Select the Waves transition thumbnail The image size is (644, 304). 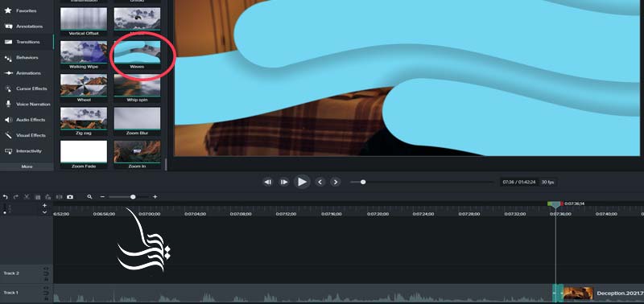tap(137, 55)
